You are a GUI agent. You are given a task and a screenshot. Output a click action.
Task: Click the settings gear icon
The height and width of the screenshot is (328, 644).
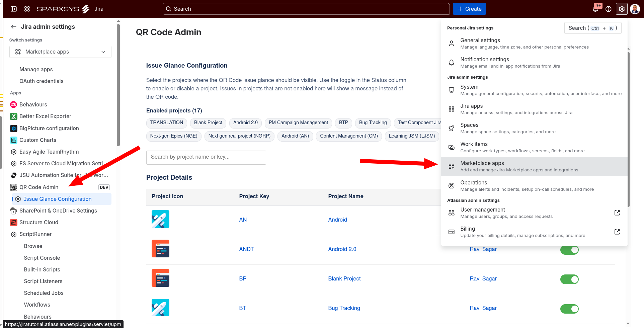tap(622, 9)
